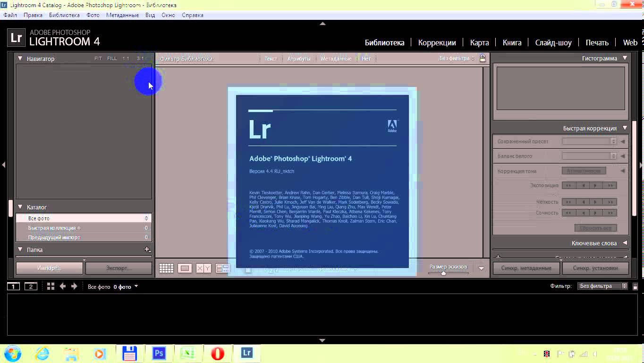Screen dimensions: 644x363
Task: Select Быстрая коллекция + in the Catalog
Action: point(84,228)
